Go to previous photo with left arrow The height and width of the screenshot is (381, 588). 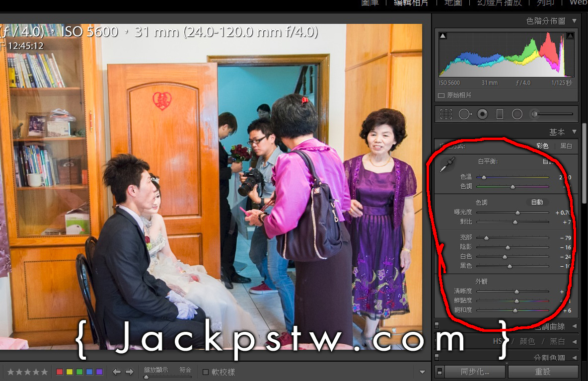coord(117,372)
